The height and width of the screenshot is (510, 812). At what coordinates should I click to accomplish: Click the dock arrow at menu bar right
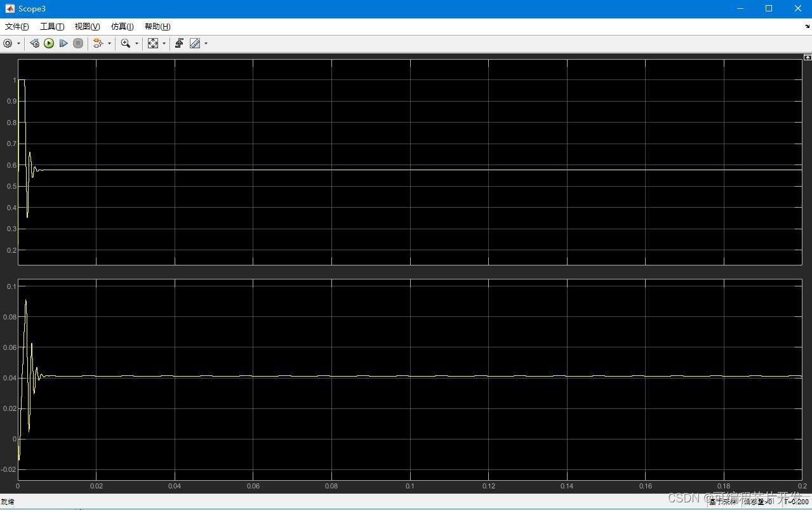coord(808,26)
